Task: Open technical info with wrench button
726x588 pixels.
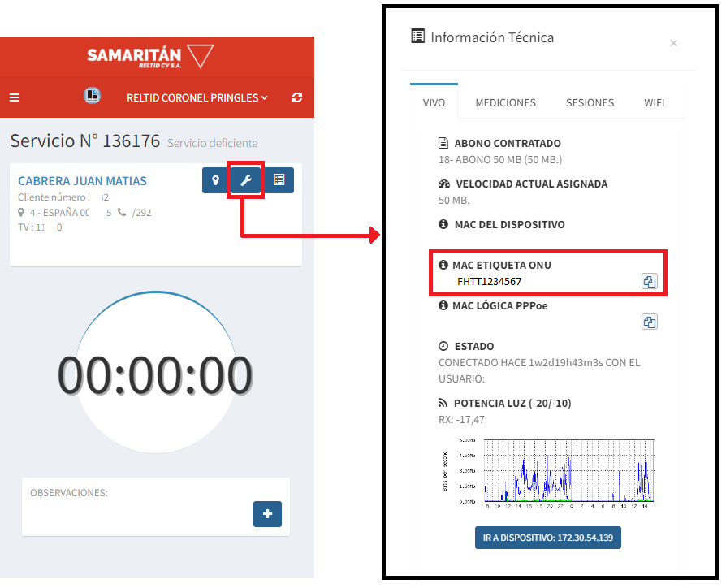Action: pyautogui.click(x=245, y=180)
